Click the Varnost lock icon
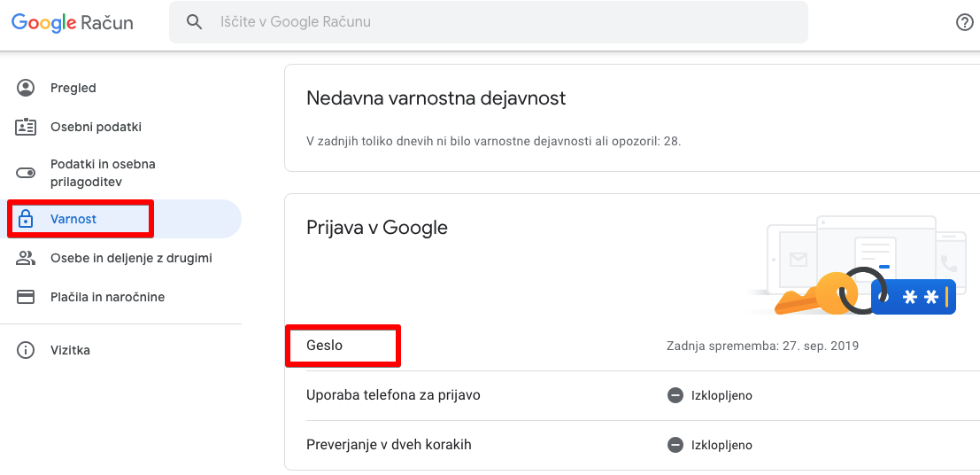This screenshot has width=980, height=475. [26, 219]
